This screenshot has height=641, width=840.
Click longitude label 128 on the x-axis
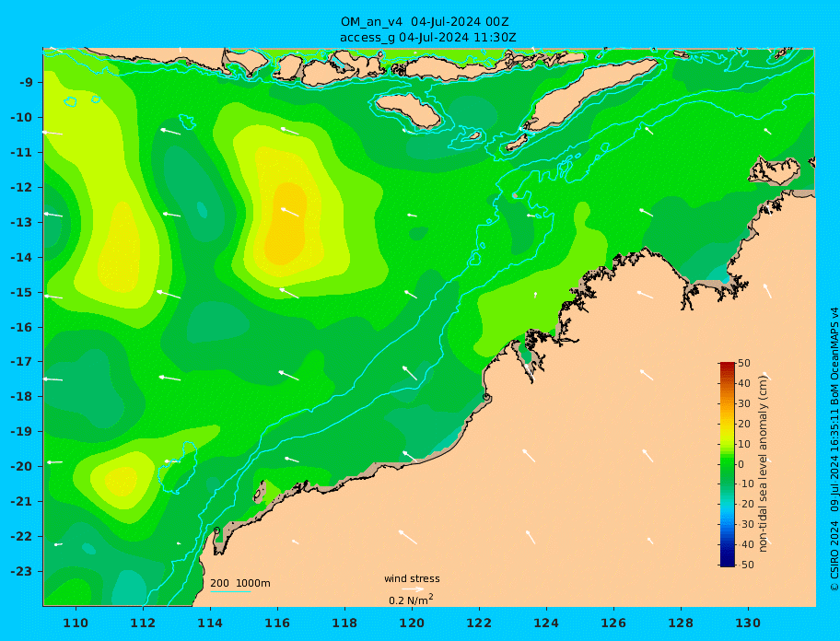click(x=681, y=623)
